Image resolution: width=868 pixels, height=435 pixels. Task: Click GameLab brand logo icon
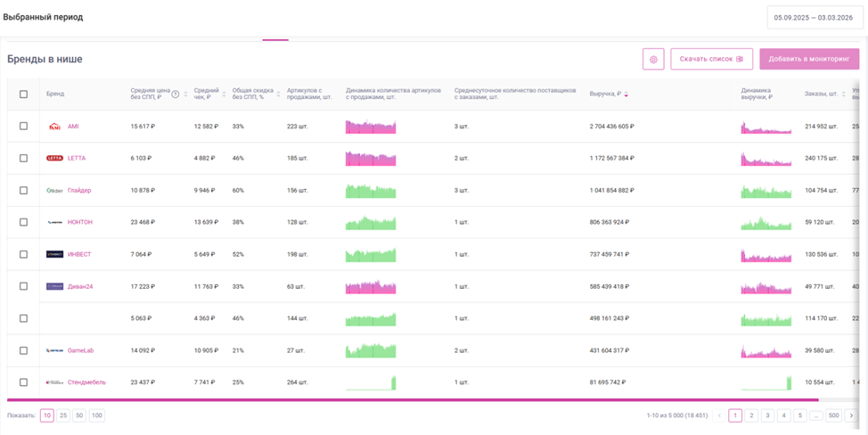point(54,350)
